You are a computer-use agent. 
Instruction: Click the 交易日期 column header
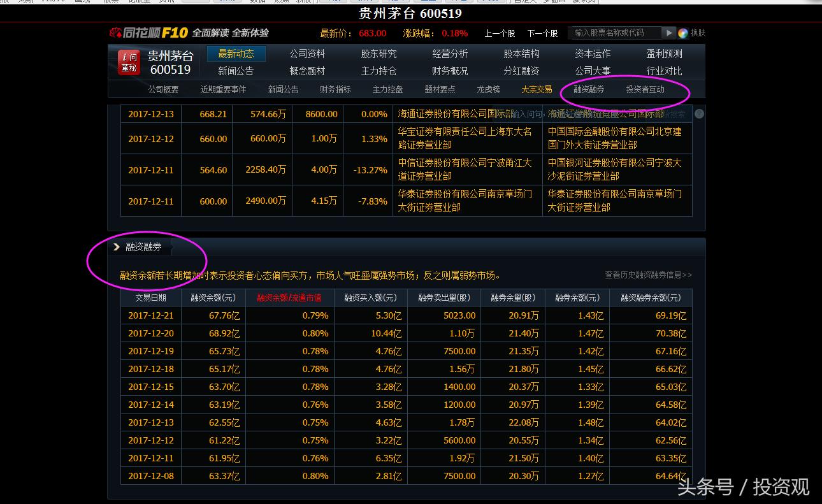pos(151,298)
